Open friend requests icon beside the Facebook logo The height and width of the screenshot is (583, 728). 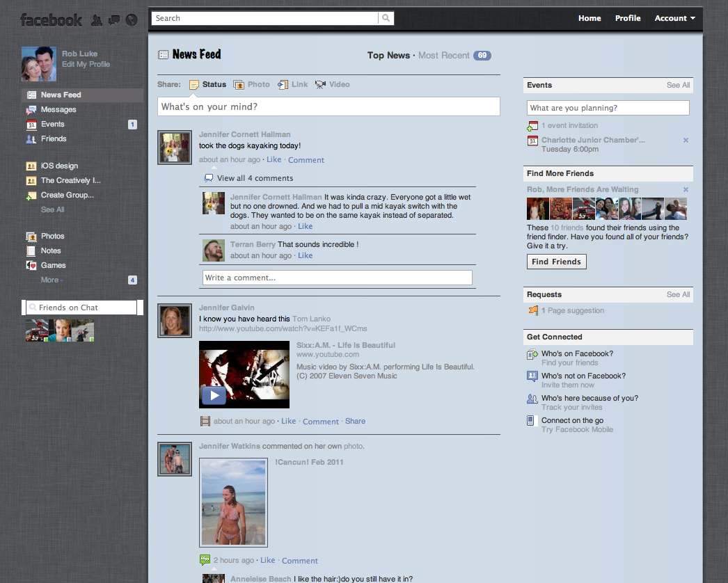coord(96,20)
